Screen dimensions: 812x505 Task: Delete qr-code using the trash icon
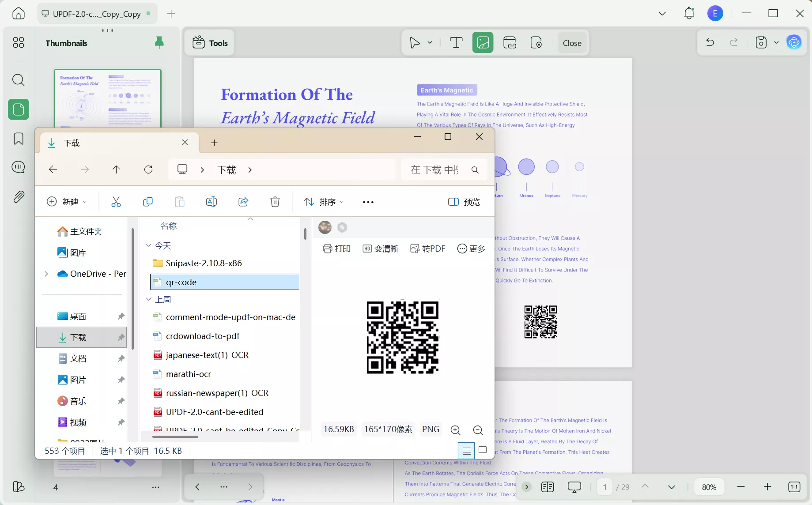click(275, 202)
